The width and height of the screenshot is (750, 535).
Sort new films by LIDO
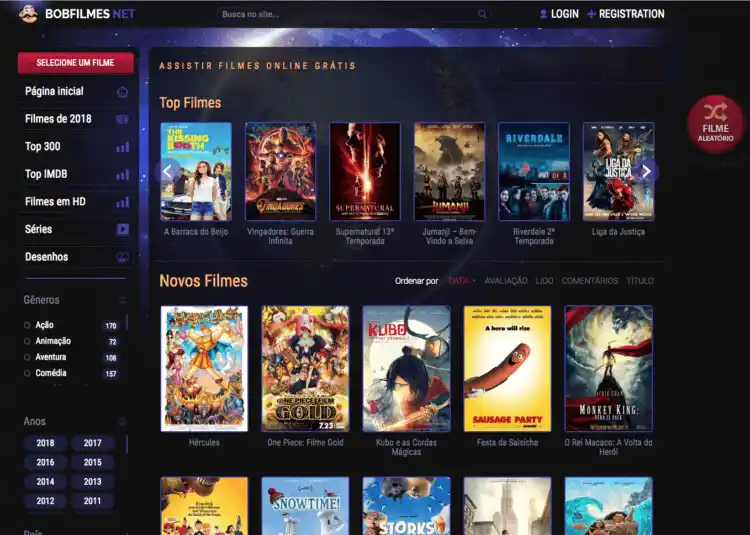pos(544,281)
